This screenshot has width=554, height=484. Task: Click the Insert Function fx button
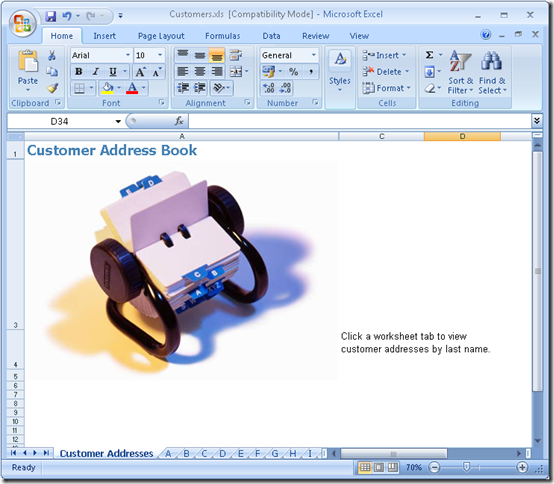point(179,121)
